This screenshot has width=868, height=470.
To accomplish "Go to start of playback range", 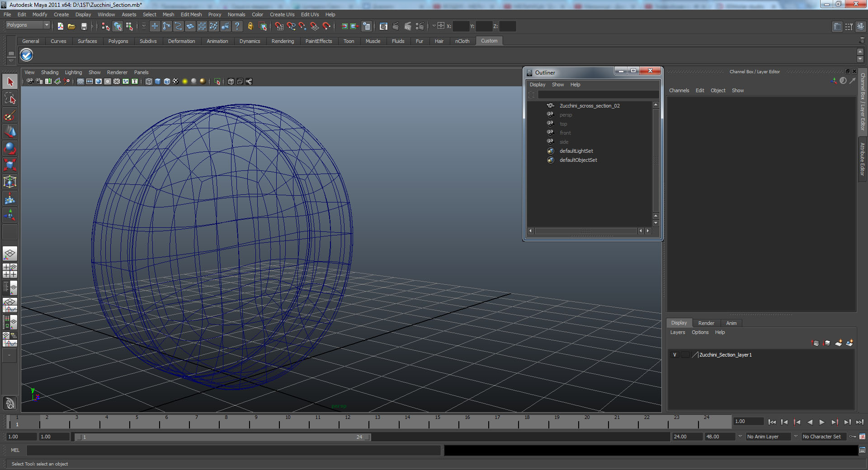I will (772, 422).
